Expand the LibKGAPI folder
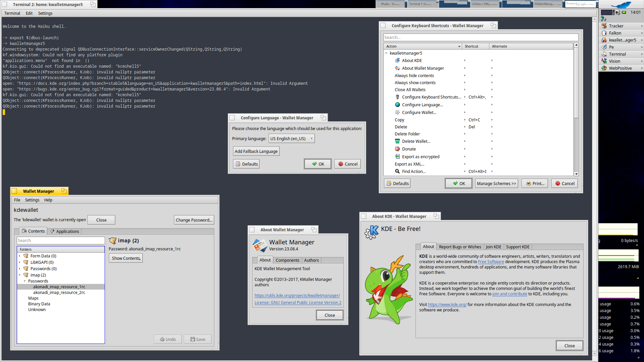This screenshot has height=362, width=644. (x=19, y=262)
